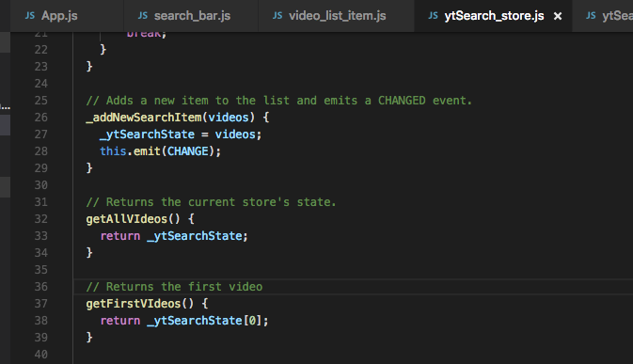The height and width of the screenshot is (364, 633).
Task: Click on 'this.emit(CHANGE);' statement
Action: tap(160, 151)
